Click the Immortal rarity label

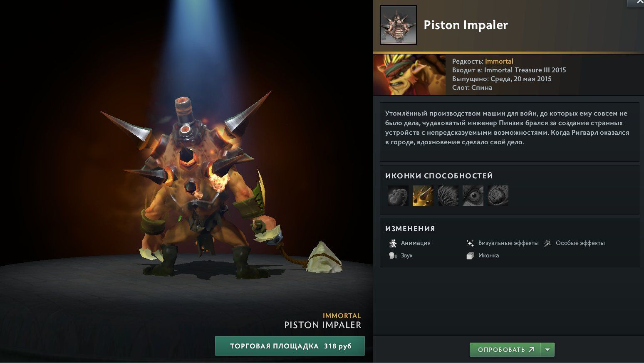[x=499, y=61]
